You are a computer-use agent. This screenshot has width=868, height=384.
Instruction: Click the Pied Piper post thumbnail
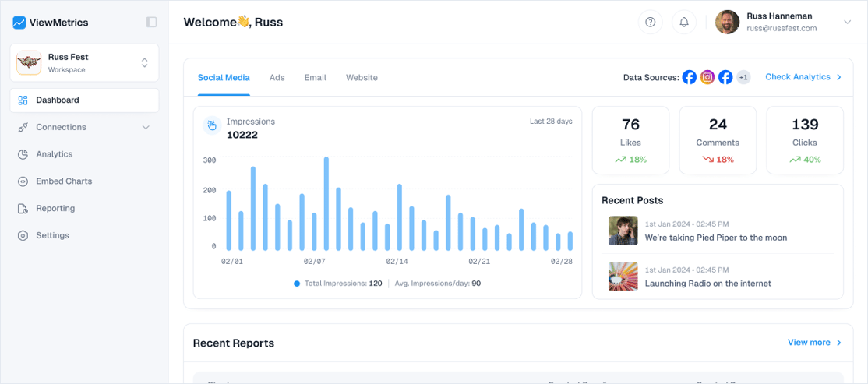623,231
